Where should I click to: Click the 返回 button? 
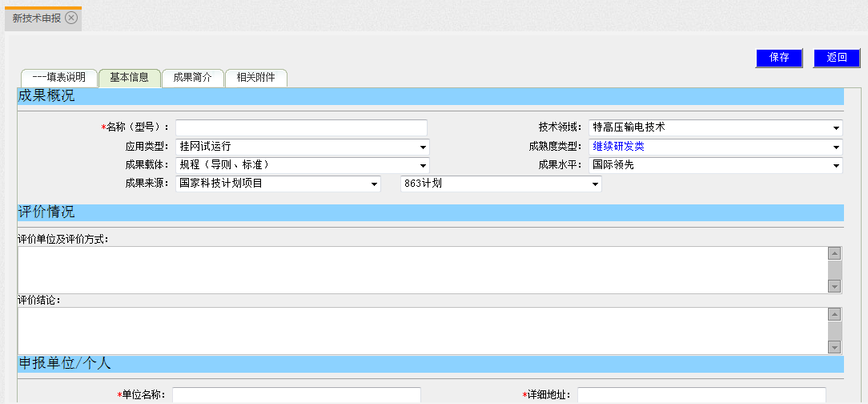point(837,58)
